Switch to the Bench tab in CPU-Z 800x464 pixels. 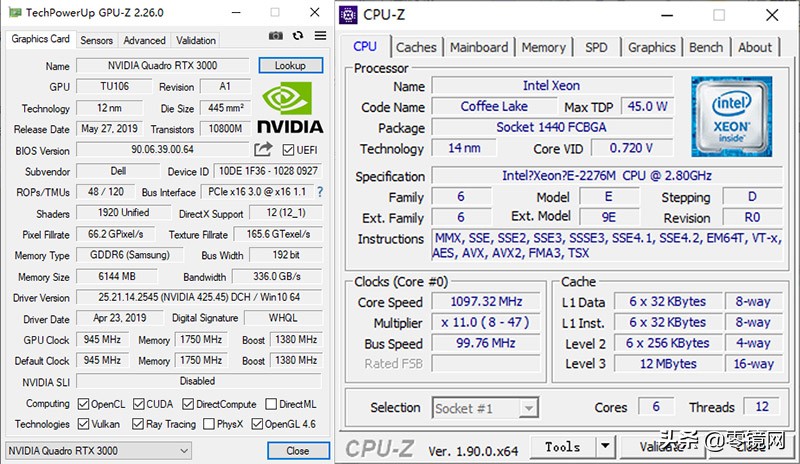pos(706,47)
